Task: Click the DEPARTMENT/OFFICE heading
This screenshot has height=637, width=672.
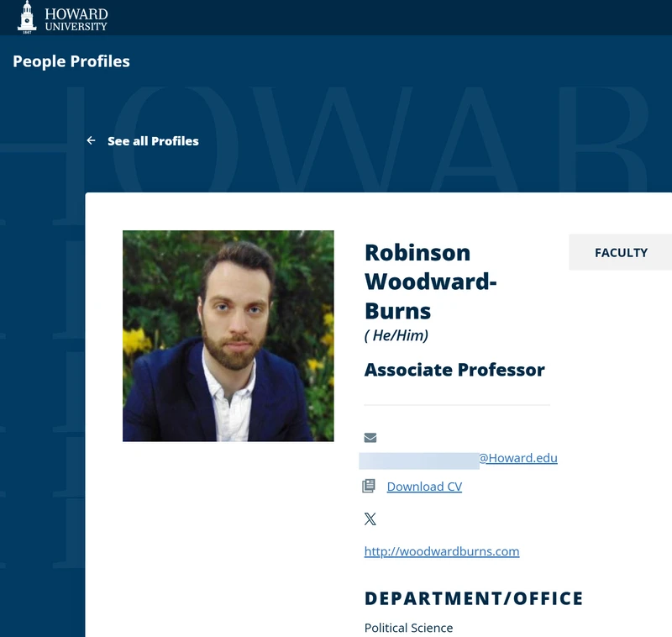Action: pos(474,598)
